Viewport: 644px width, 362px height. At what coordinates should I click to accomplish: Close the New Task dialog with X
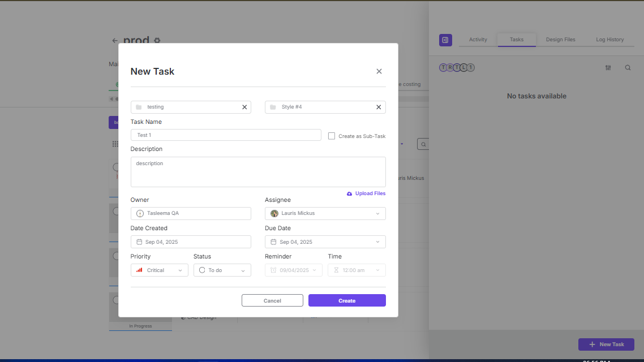click(379, 71)
